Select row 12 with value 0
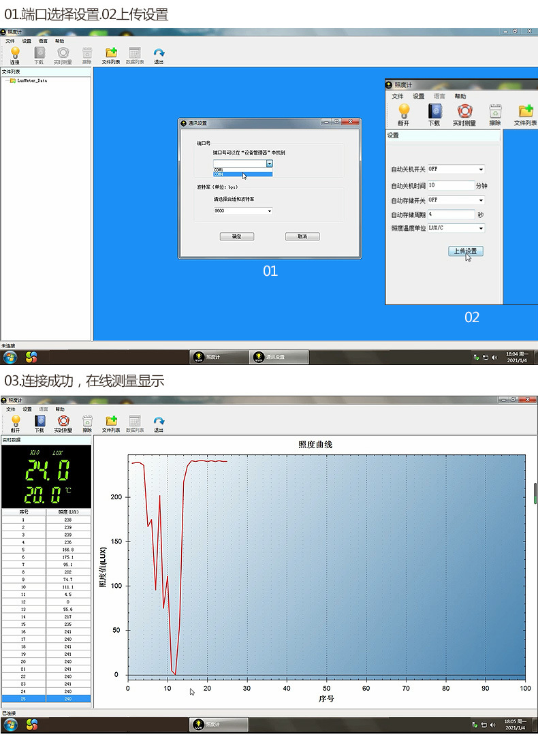This screenshot has height=756, width=538. 46,601
